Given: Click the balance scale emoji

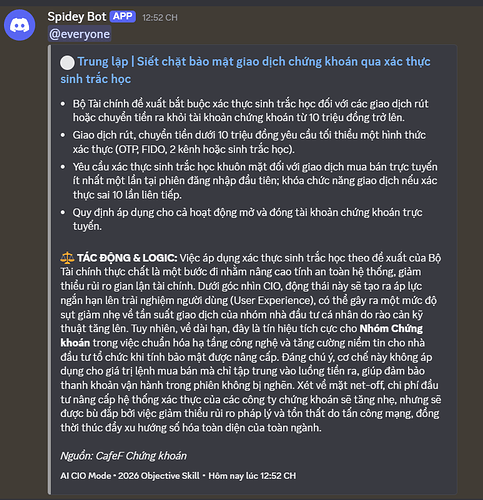Looking at the screenshot, I should 67,258.
